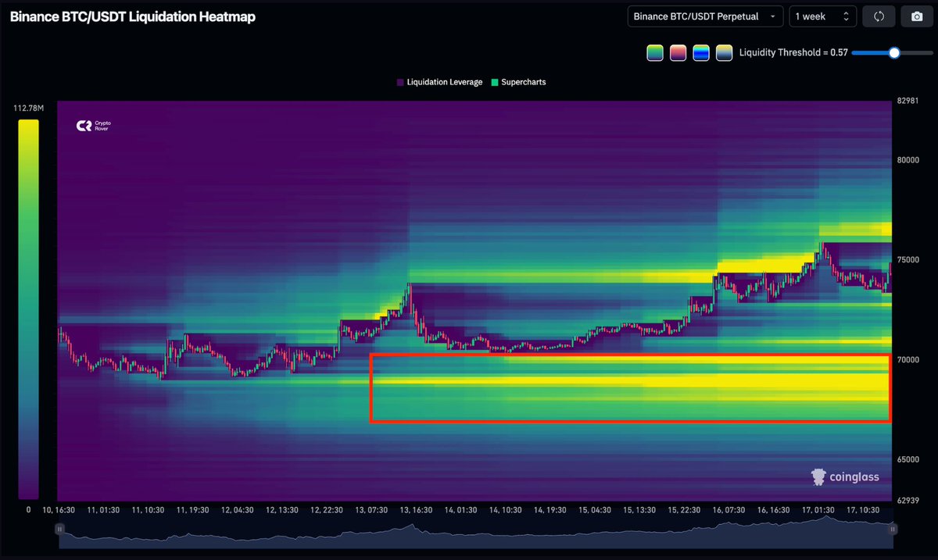The image size is (938, 560).
Task: Click the 65000 price axis label
Action: 909,460
